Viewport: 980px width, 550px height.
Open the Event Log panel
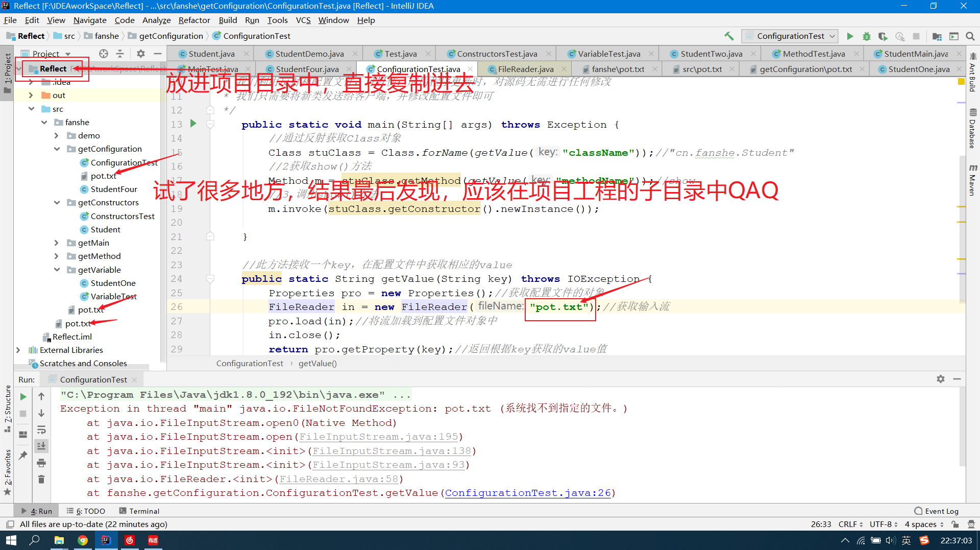pos(942,511)
